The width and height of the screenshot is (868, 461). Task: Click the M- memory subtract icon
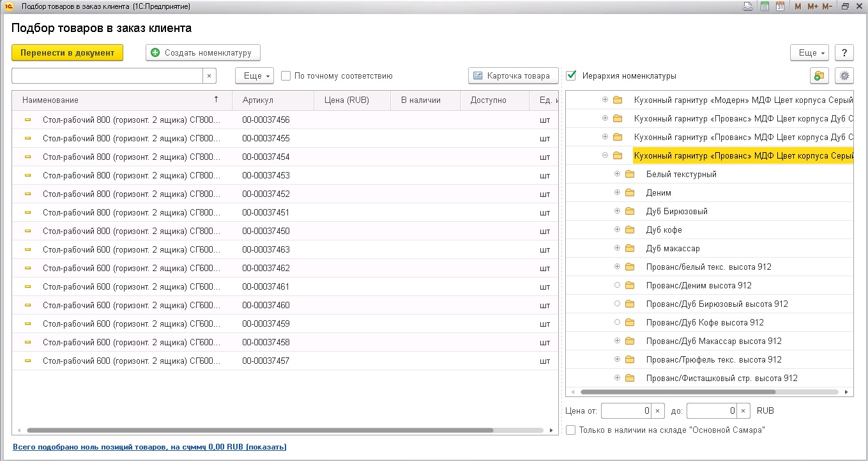point(827,6)
